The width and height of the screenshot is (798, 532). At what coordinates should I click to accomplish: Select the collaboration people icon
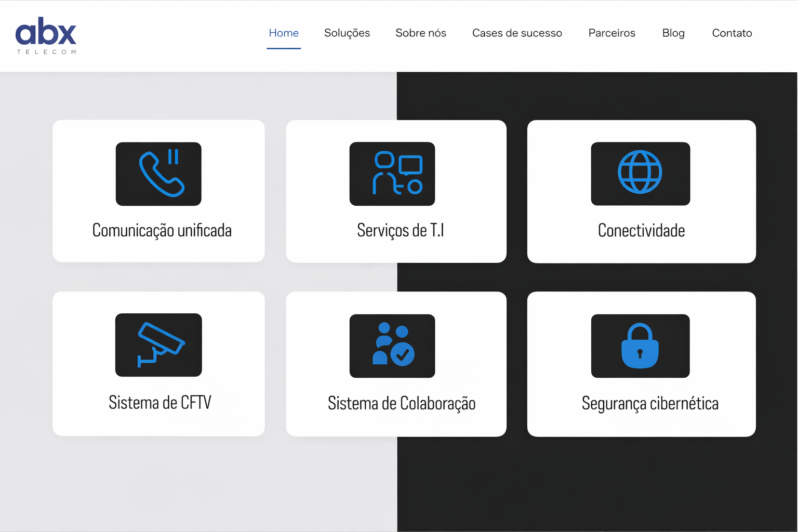[x=392, y=345]
